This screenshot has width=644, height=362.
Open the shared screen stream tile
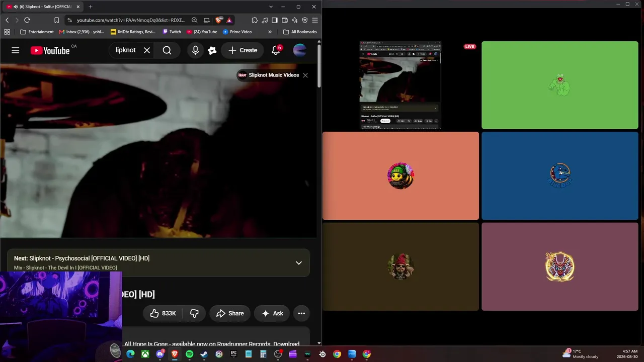pos(400,85)
